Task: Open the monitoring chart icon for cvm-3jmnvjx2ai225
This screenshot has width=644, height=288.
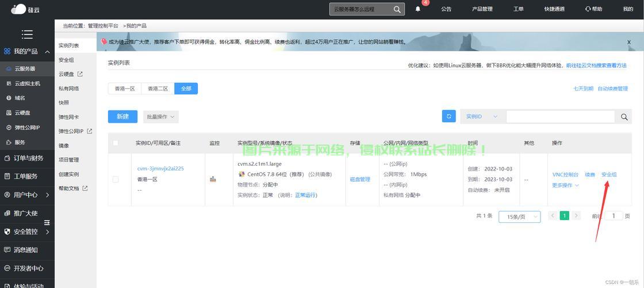Action: [x=213, y=179]
